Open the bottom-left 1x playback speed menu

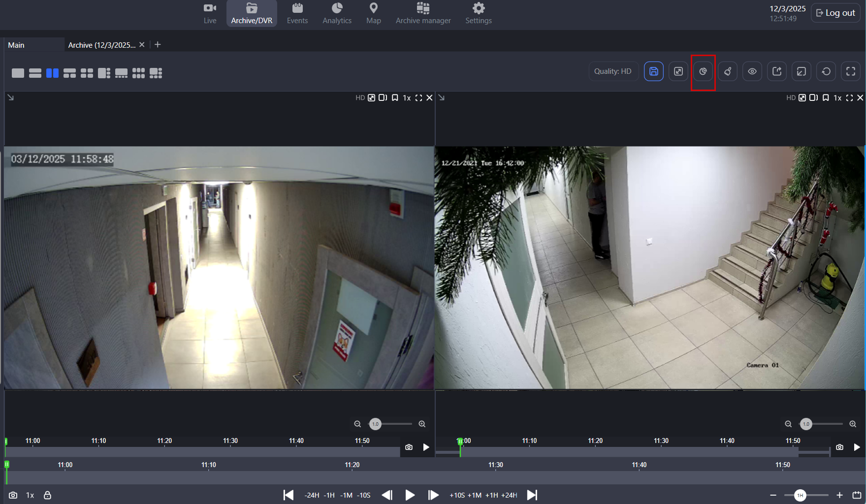pos(30,495)
